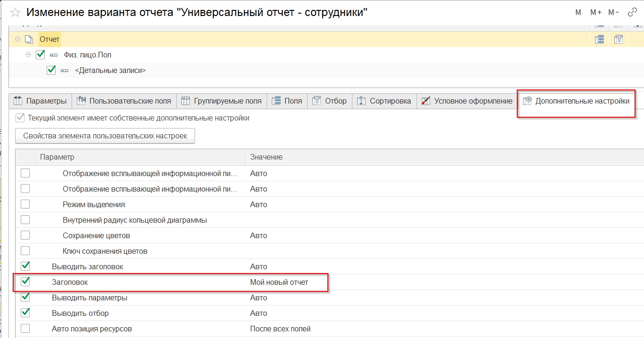Toggle 'Текущий элемент имеет собственные дополнительные настройки'
The width and height of the screenshot is (644, 338).
[20, 118]
